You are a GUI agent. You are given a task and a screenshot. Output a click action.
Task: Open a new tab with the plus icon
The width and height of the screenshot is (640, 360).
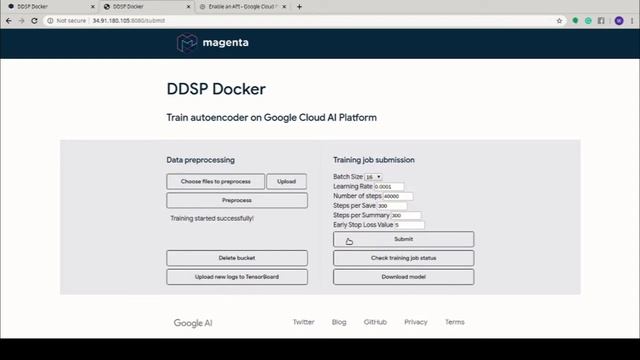point(299,7)
